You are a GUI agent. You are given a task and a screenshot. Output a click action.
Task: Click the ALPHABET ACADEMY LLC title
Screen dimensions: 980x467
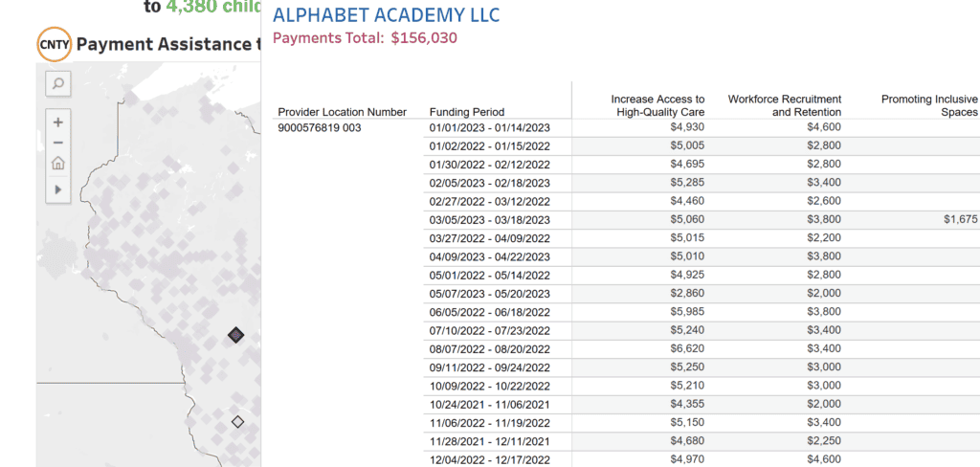pos(387,15)
